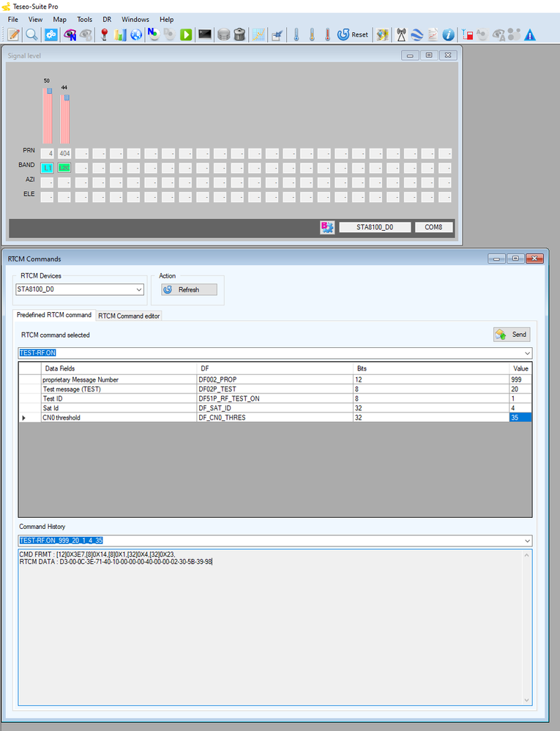Click the history text scrollbar down arrow
Image resolution: width=560 pixels, height=731 pixels.
point(526,700)
